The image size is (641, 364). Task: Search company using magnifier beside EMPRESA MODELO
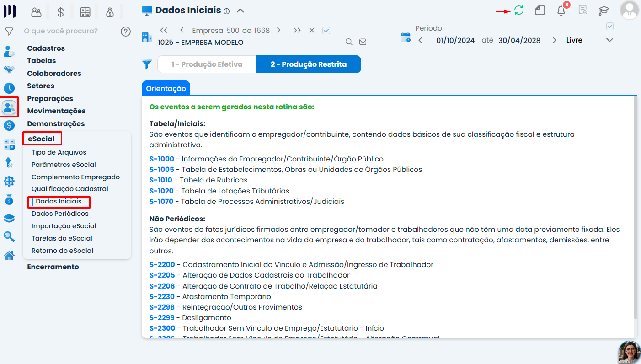point(349,42)
